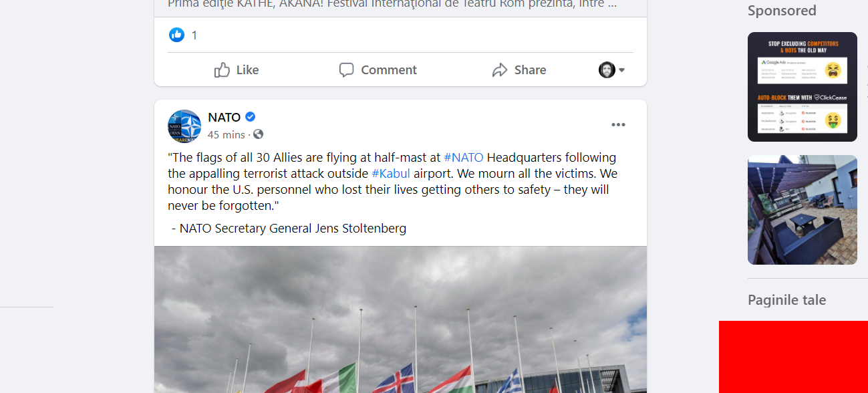Open the #NATO hashtag link

[464, 158]
